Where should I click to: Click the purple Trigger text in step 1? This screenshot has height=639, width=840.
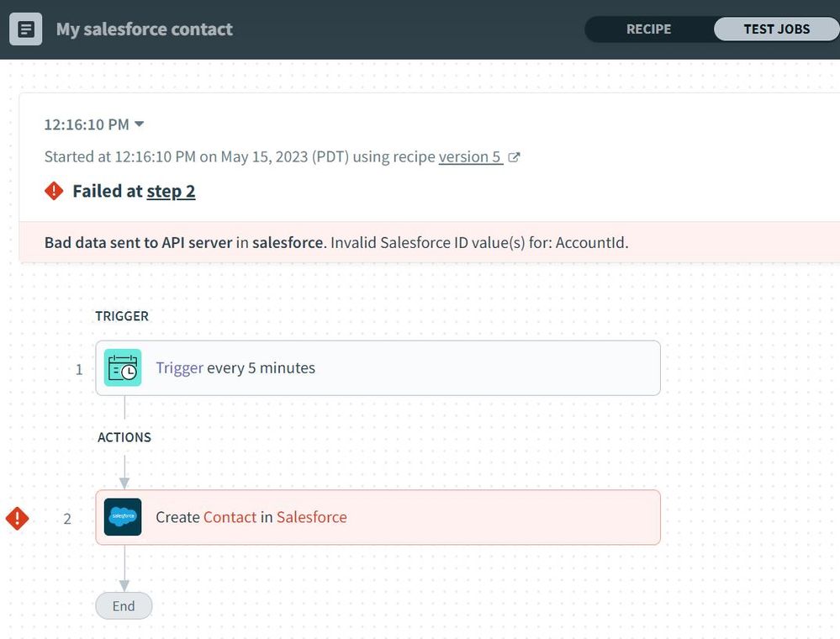coord(179,368)
